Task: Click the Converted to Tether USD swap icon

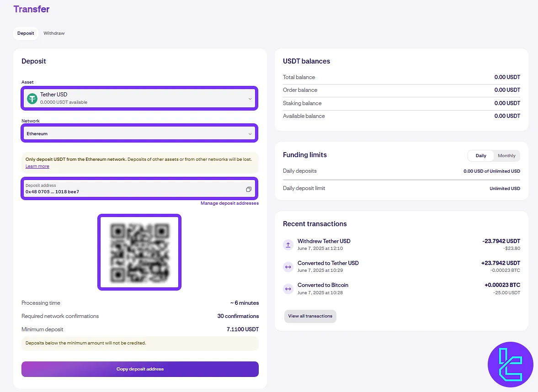Action: [288, 267]
